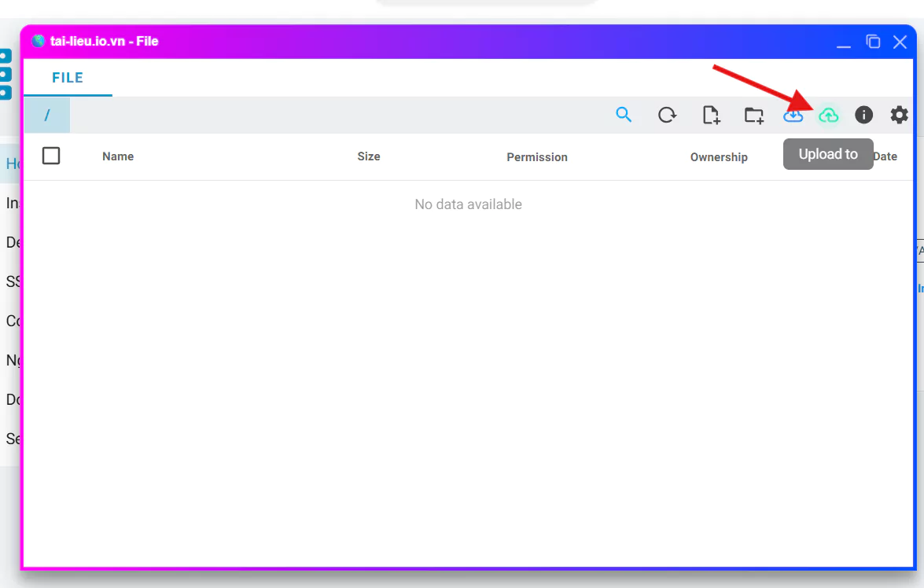Click the globe icon in the title bar

[x=38, y=41]
